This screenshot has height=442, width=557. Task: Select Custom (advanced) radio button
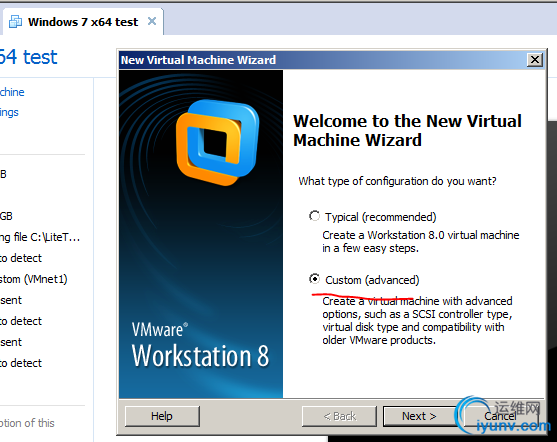pos(314,279)
